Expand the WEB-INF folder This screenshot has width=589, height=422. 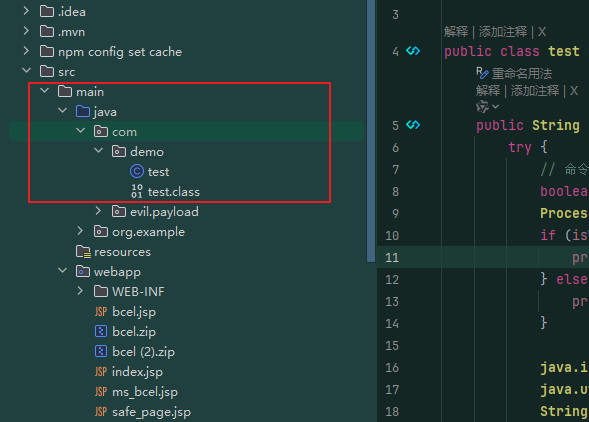80,291
